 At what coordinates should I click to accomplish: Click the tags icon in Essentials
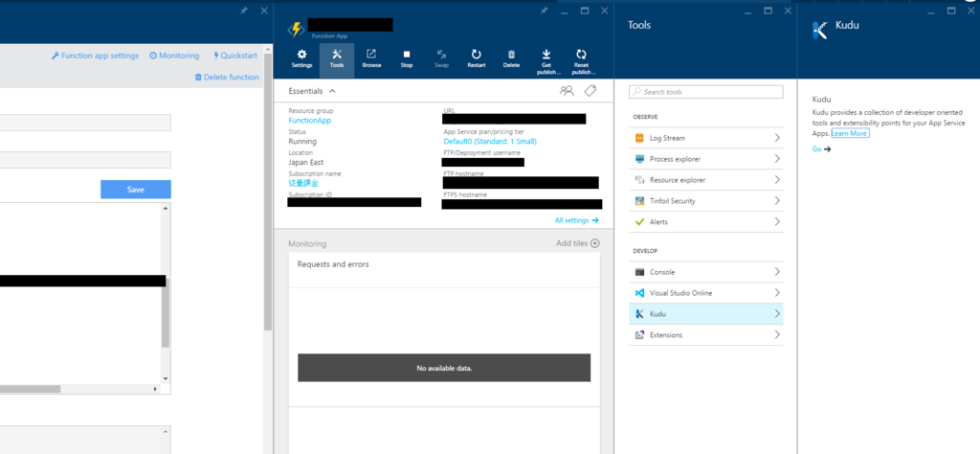pos(590,91)
